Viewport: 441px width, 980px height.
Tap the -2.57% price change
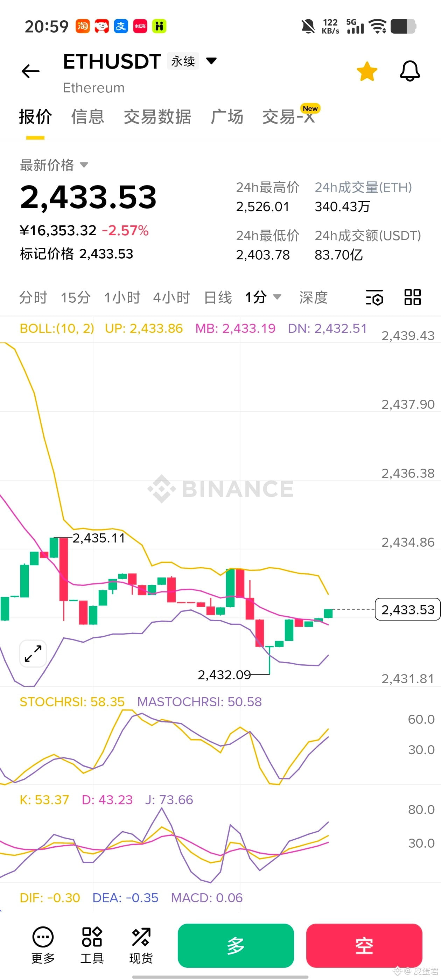[x=125, y=231]
